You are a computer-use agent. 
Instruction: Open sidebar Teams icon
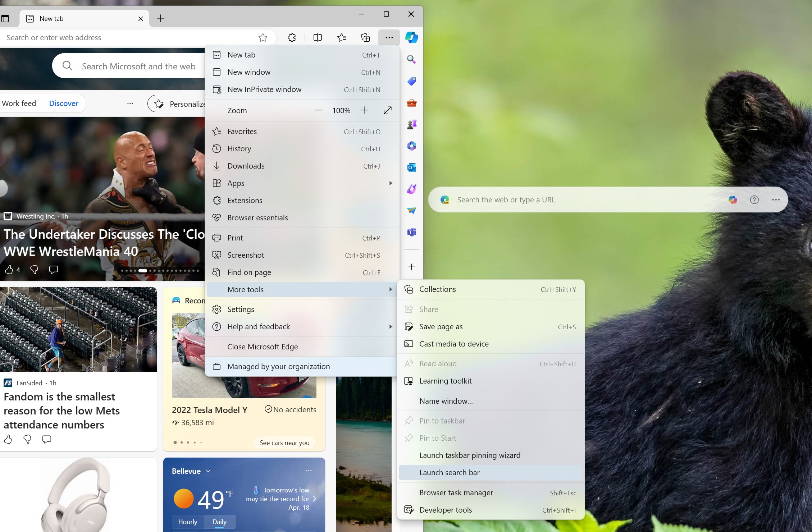point(411,232)
